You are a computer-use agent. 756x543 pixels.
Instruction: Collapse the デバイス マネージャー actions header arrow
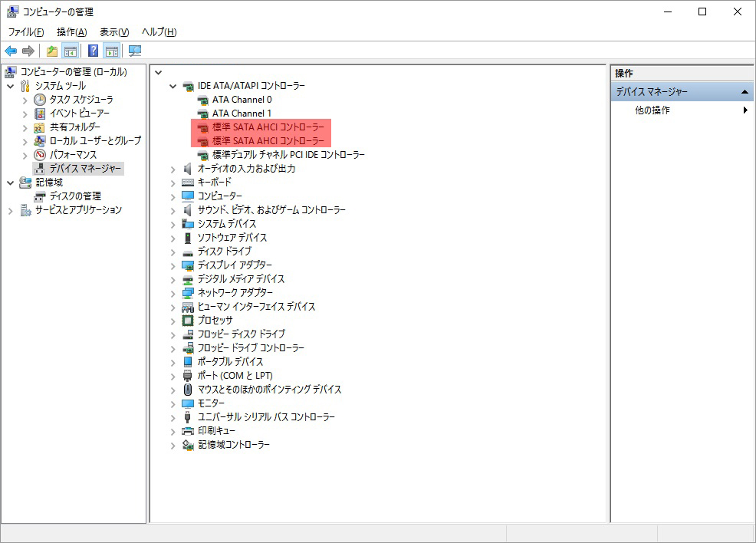click(x=745, y=91)
